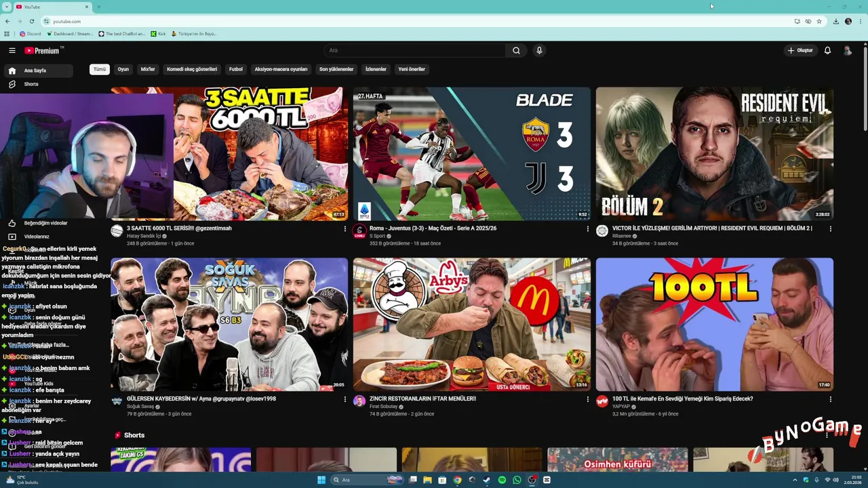Open the bookmarks apps grid icon
The height and width of the screenshot is (488, 868).
coord(7,34)
